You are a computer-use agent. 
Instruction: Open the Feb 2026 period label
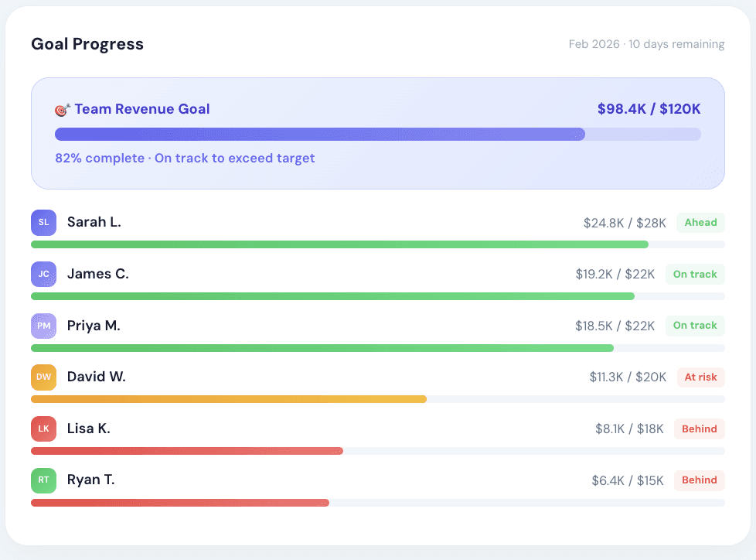(646, 44)
